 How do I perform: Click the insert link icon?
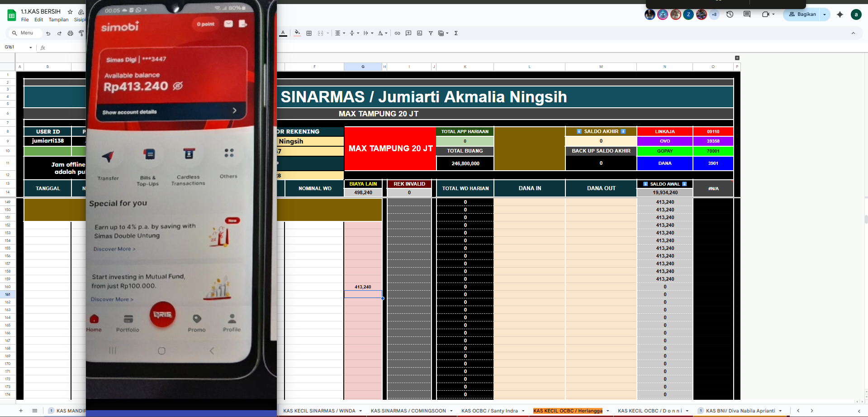(397, 33)
